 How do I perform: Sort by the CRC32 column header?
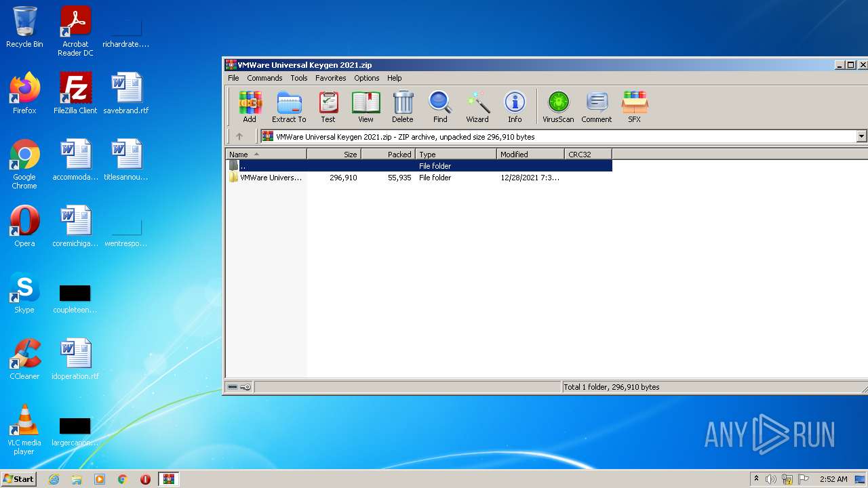point(588,154)
